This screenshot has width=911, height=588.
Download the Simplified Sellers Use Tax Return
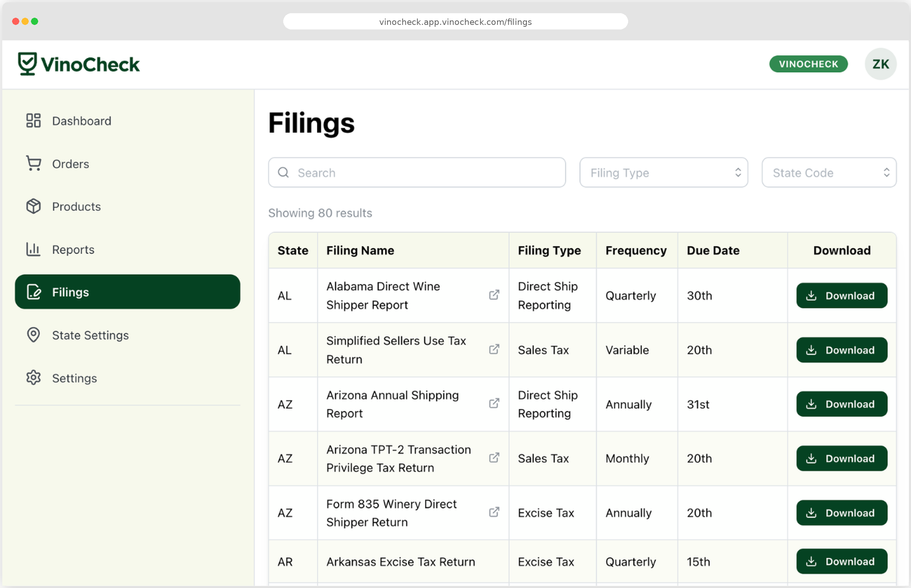842,350
